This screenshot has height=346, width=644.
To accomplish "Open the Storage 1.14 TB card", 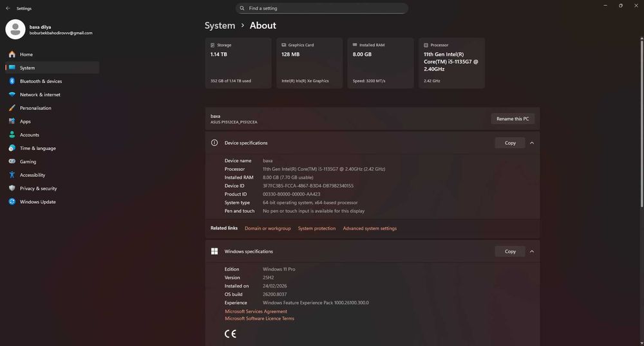I will click(x=238, y=63).
